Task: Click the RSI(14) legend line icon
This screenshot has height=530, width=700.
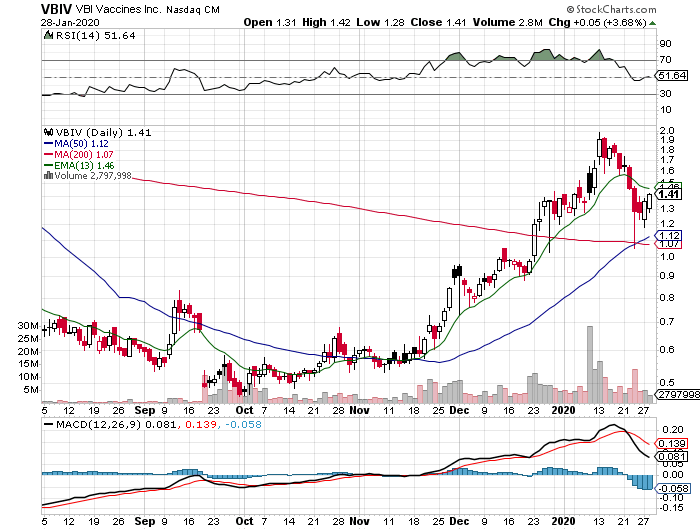Action: point(47,35)
